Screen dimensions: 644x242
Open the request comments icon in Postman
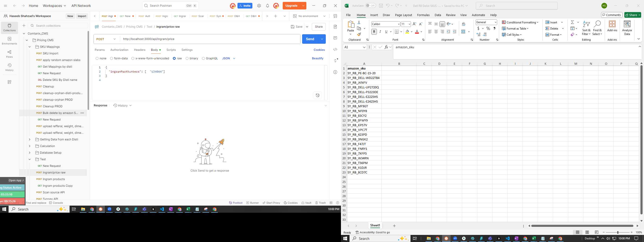(x=335, y=38)
